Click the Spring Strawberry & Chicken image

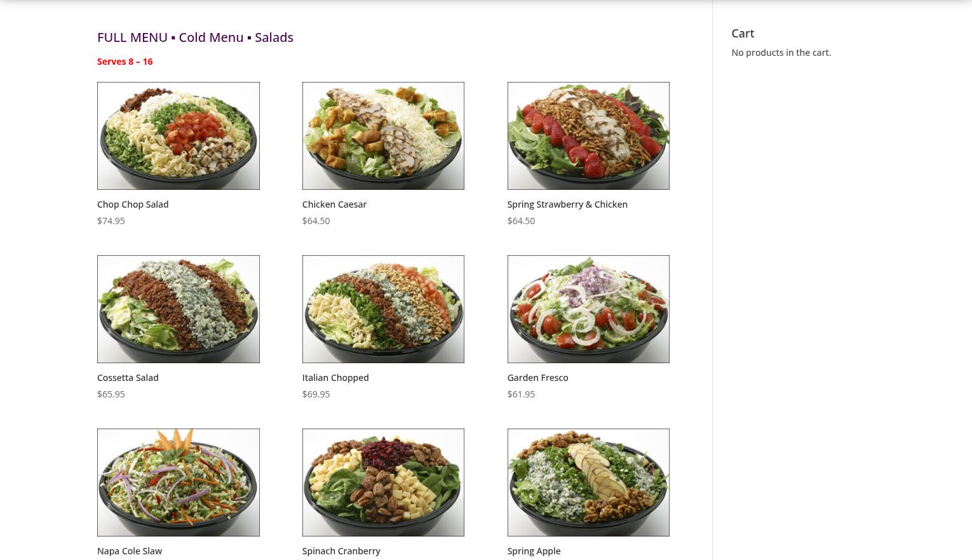[x=588, y=135]
